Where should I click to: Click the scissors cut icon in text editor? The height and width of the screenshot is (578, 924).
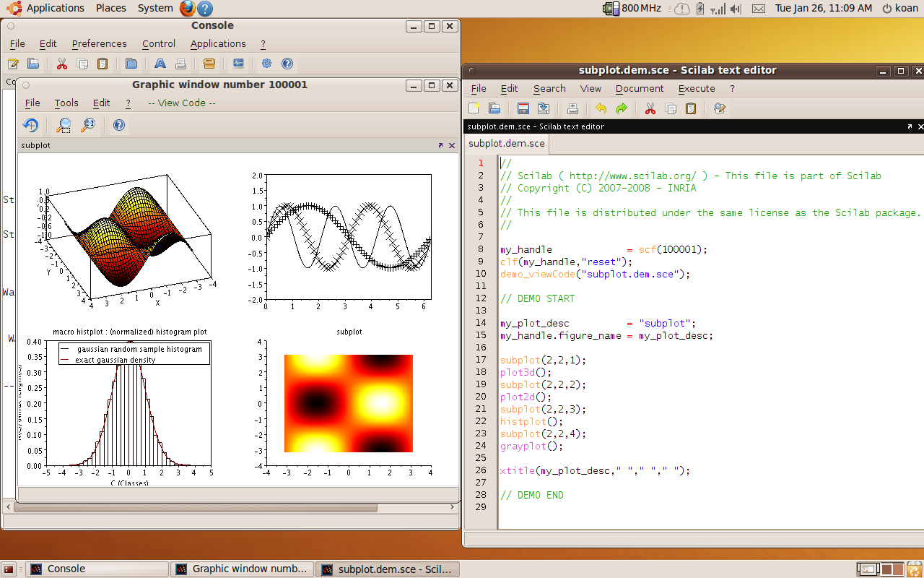(650, 108)
